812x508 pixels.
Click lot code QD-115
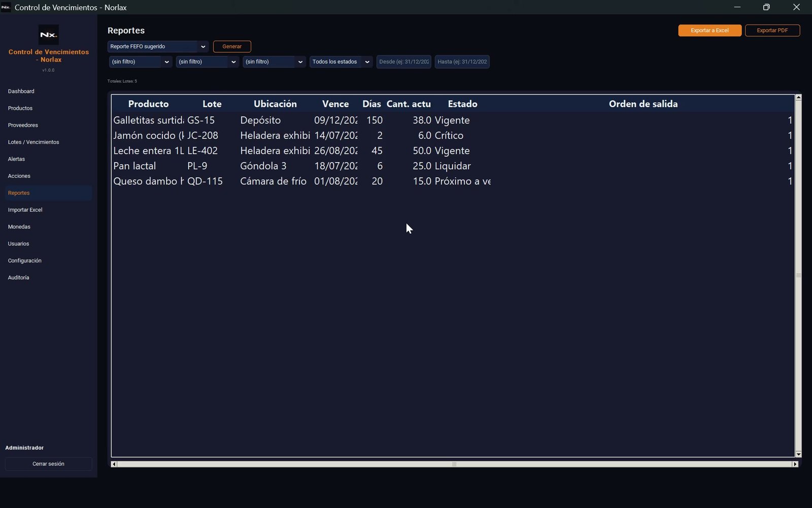point(205,181)
